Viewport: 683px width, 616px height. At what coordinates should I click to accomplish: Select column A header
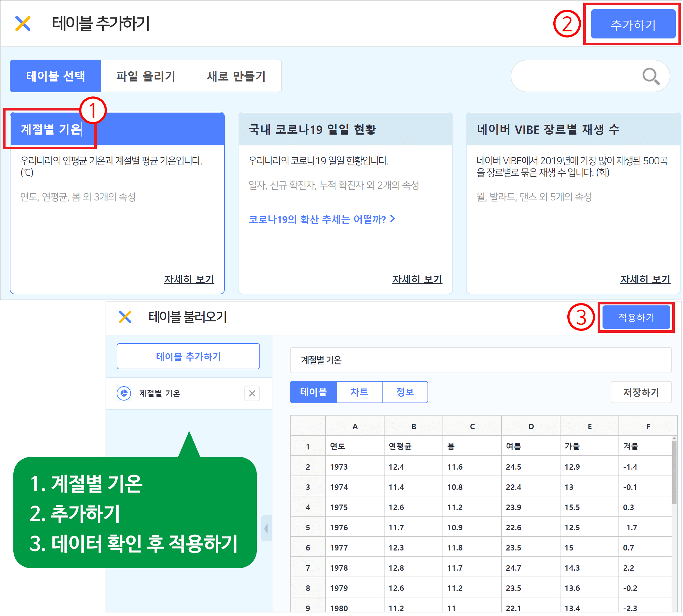click(355, 426)
